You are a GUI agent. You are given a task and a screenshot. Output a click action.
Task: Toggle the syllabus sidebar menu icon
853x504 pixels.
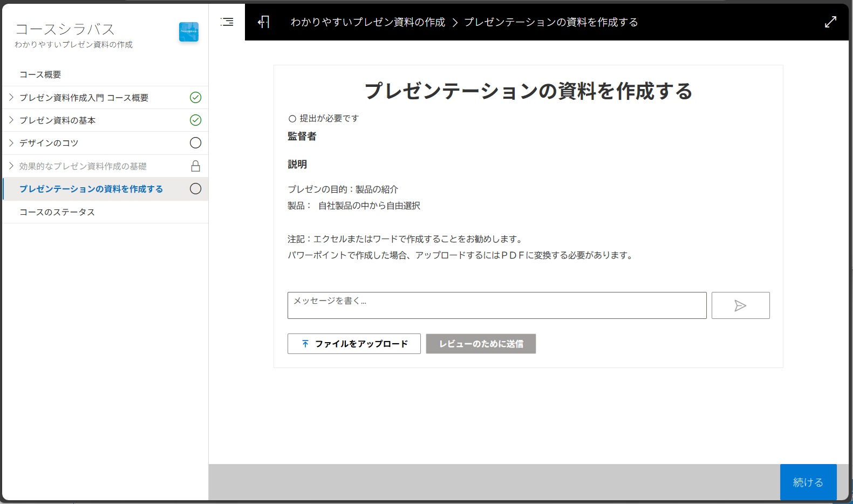click(227, 22)
